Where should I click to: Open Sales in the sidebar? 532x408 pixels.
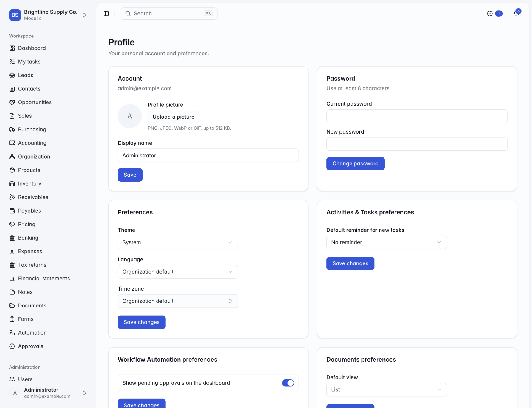pyautogui.click(x=48, y=116)
